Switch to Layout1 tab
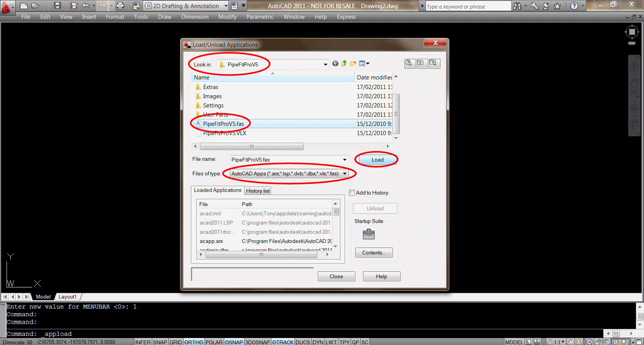Image resolution: width=644 pixels, height=345 pixels. (x=67, y=297)
